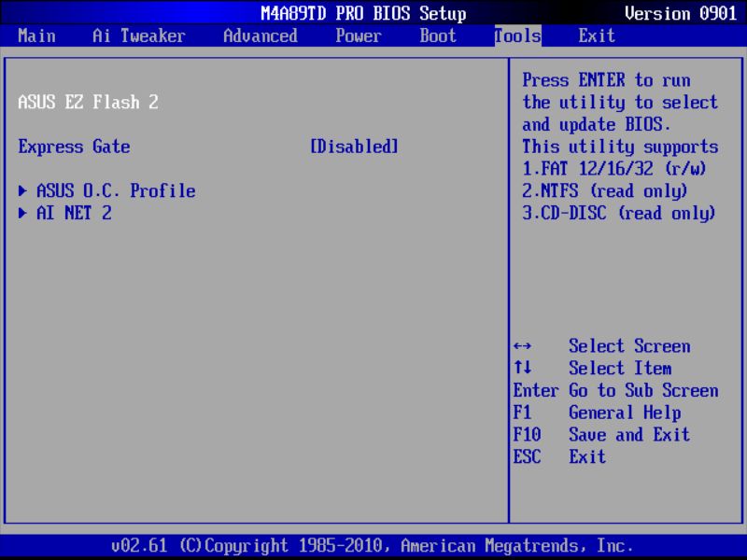Screen dimensions: 747x560
Task: Switch to the Boot tab
Action: (436, 35)
